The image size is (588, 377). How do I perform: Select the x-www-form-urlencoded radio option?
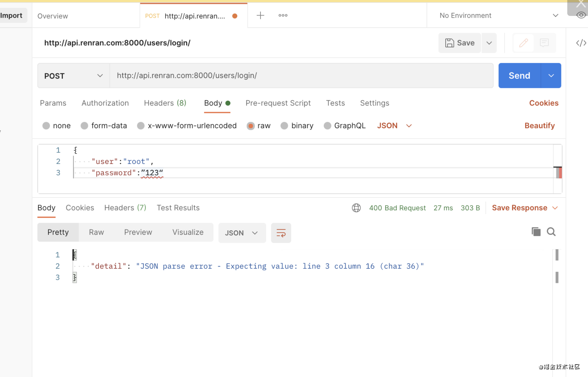point(141,126)
